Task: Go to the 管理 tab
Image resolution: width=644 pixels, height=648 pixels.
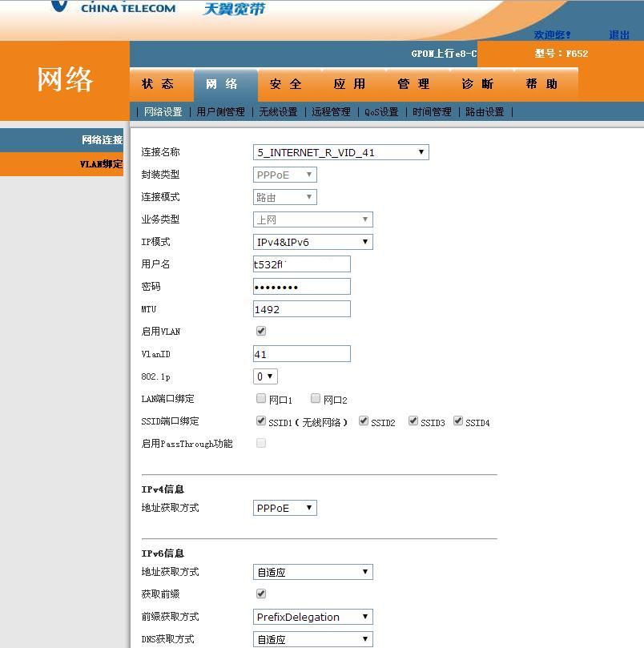Action: 414,84
